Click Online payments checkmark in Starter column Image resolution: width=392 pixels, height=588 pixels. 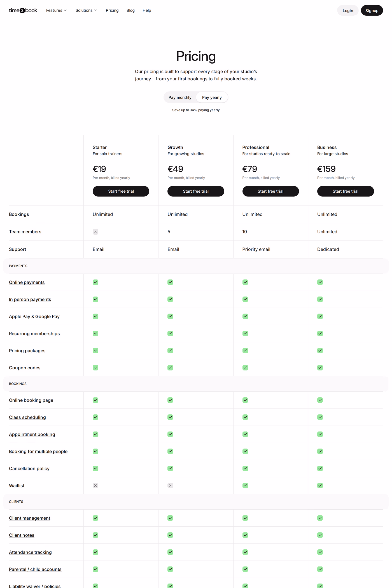95,282
